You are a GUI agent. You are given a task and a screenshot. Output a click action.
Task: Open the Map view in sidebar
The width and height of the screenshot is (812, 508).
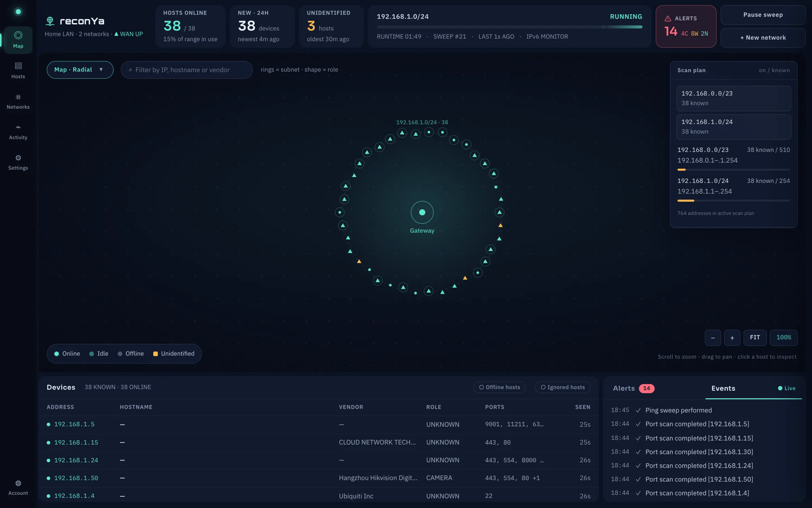tap(18, 40)
